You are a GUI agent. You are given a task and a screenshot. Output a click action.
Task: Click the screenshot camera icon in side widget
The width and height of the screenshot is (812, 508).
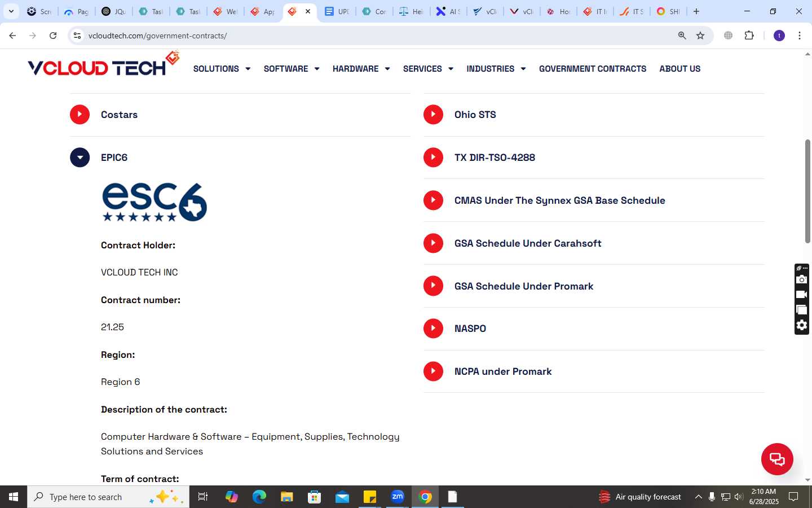(x=801, y=279)
